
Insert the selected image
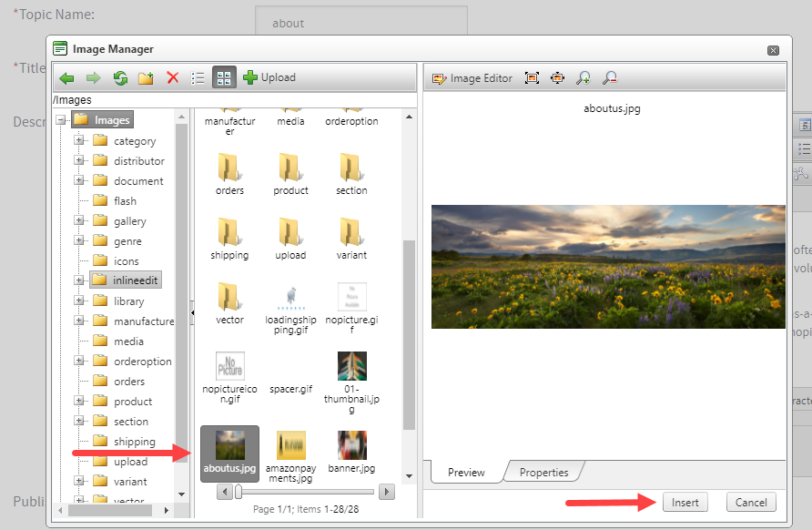pyautogui.click(x=685, y=502)
